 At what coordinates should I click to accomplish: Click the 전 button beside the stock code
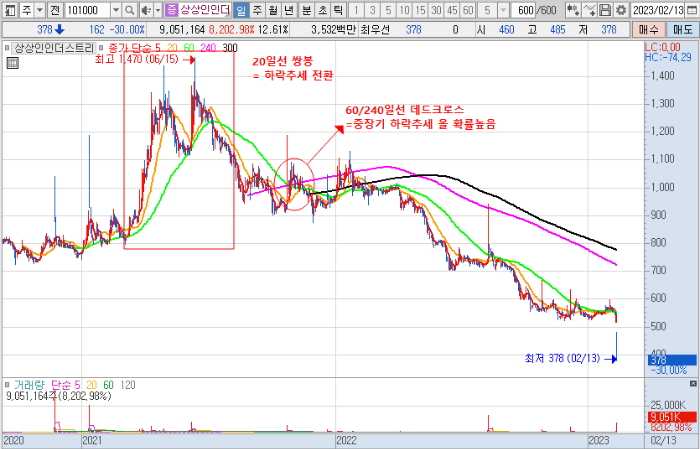54,10
